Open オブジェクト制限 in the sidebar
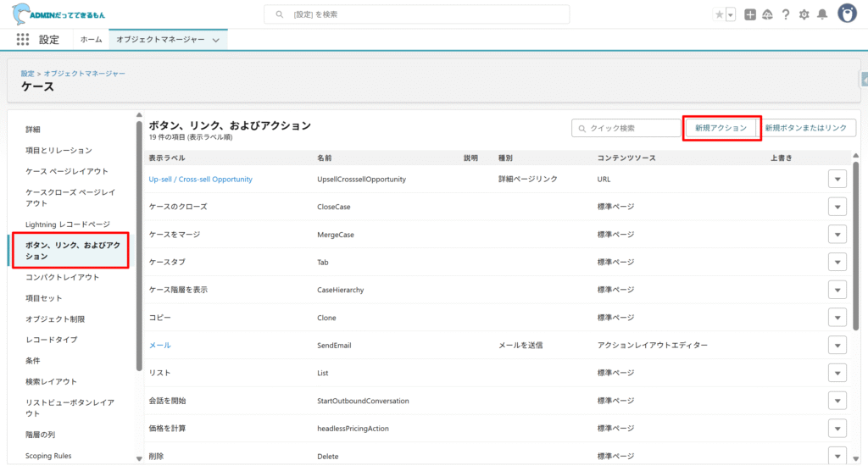The image size is (868, 471). tap(55, 319)
